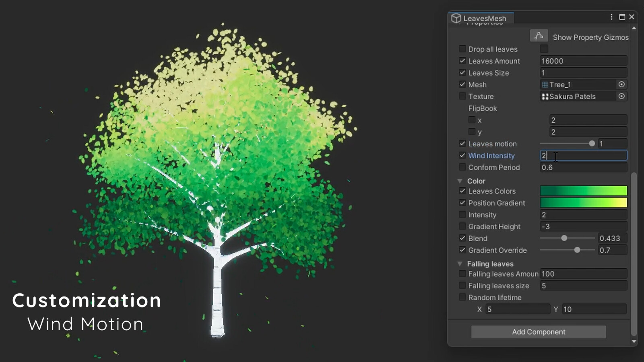
Task: Open the Leaves Colors gradient swatch
Action: tap(583, 191)
